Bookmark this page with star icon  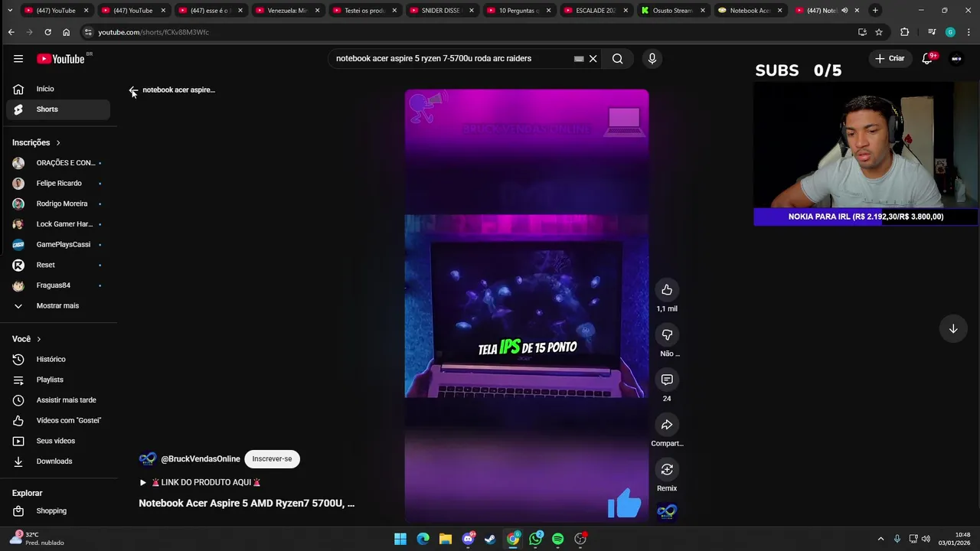[x=879, y=32]
